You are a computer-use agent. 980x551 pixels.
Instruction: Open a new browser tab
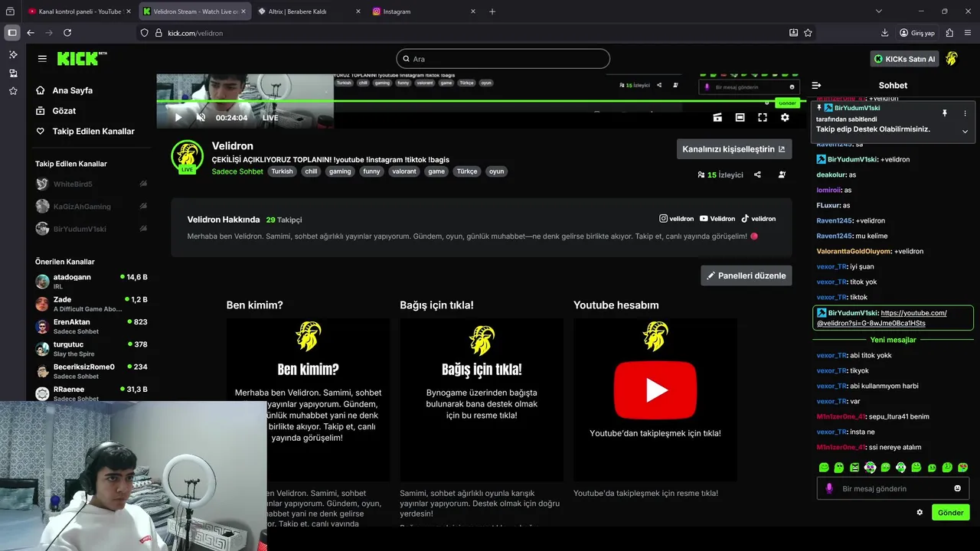coord(492,11)
